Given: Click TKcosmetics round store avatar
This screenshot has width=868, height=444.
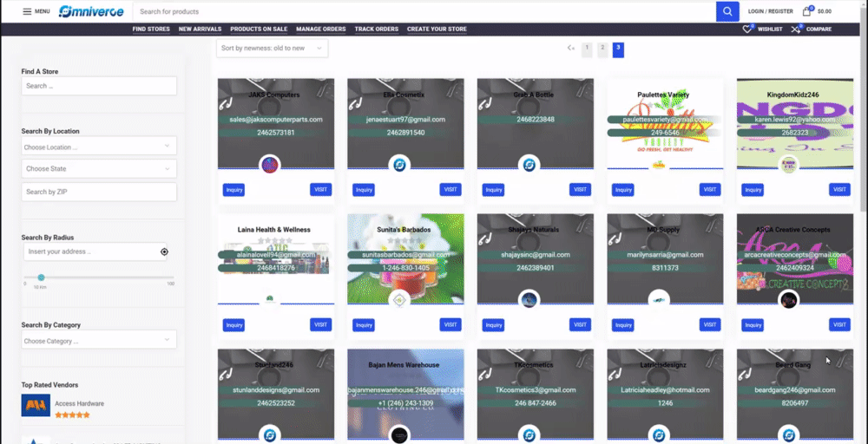Looking at the screenshot, I should (529, 434).
